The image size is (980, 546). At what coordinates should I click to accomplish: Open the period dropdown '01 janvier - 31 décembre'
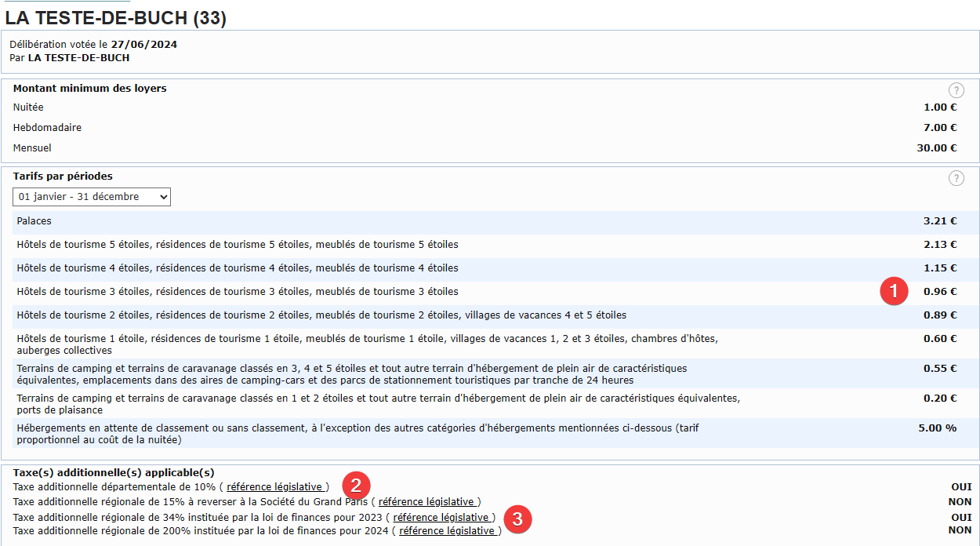point(92,197)
